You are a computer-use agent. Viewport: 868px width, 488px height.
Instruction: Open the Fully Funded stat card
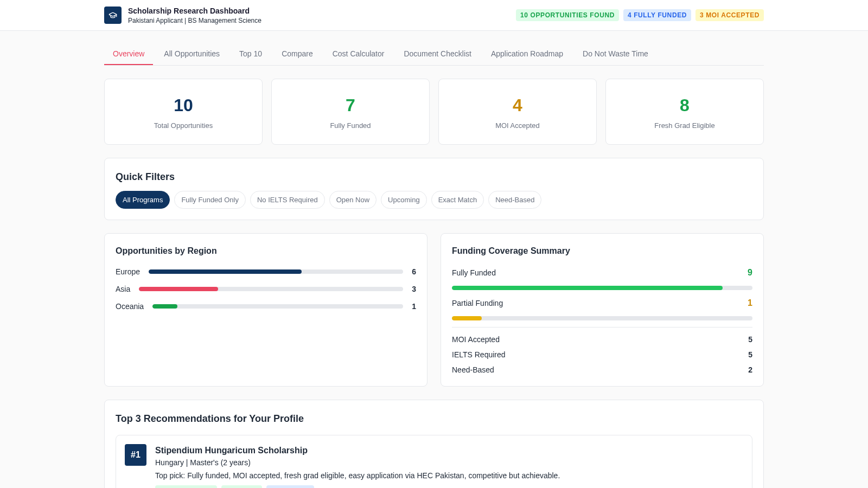click(x=350, y=112)
